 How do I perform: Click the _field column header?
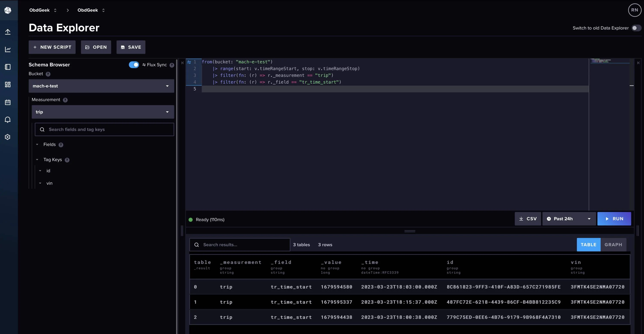pos(281,262)
